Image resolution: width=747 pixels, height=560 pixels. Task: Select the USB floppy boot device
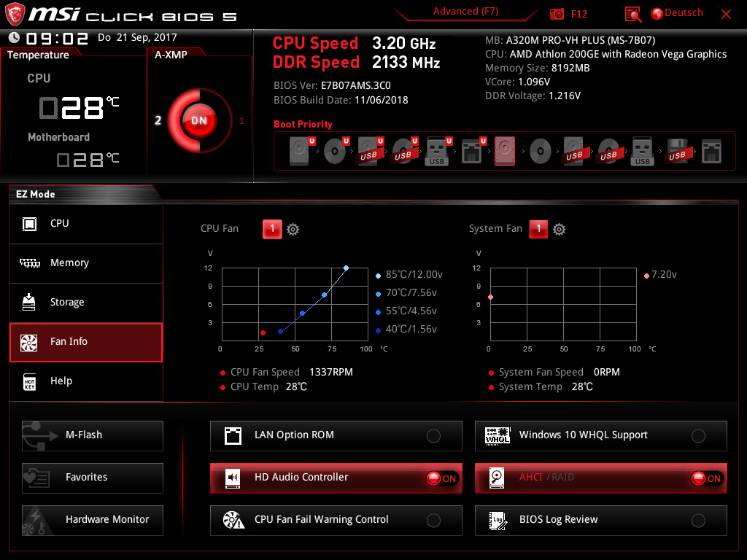[x=677, y=151]
